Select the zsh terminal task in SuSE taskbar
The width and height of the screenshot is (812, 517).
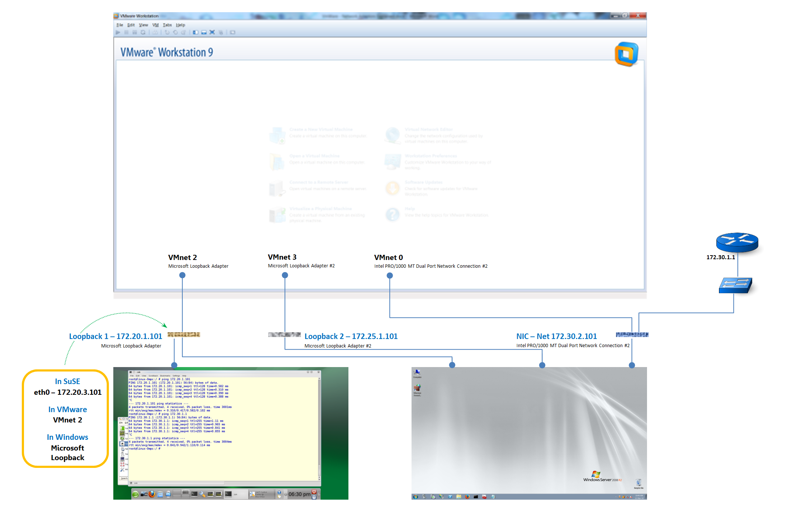(x=236, y=494)
